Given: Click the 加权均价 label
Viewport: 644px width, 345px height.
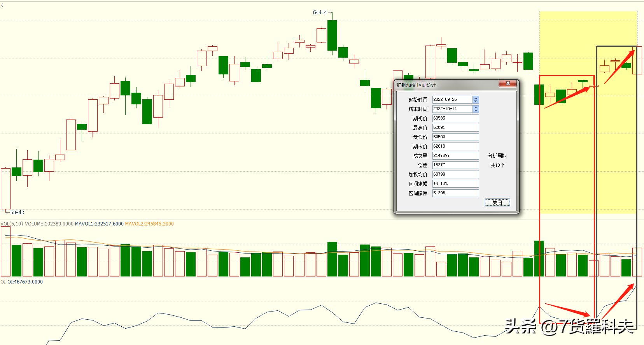Looking at the screenshot, I should 418,174.
